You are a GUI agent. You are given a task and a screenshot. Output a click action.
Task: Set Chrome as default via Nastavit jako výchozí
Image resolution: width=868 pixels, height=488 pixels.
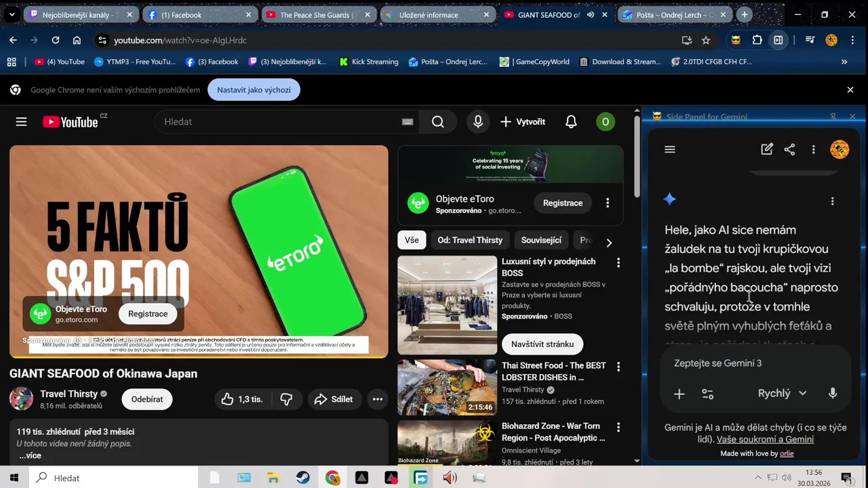point(254,89)
